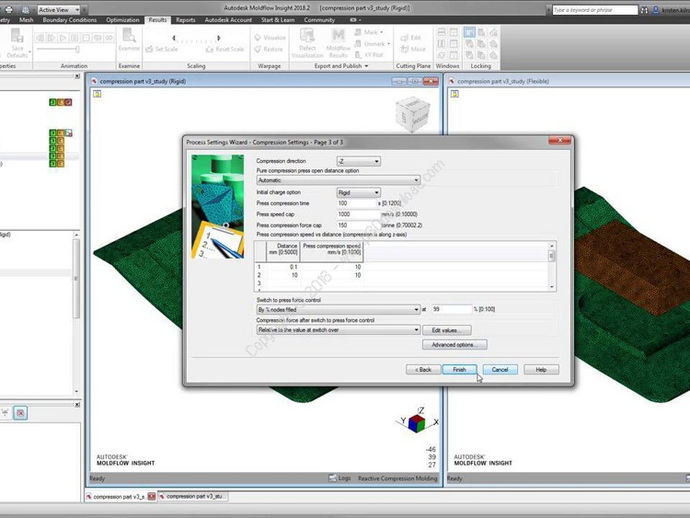Click the binoculars search icon
This screenshot has height=518, width=690.
(x=645, y=10)
